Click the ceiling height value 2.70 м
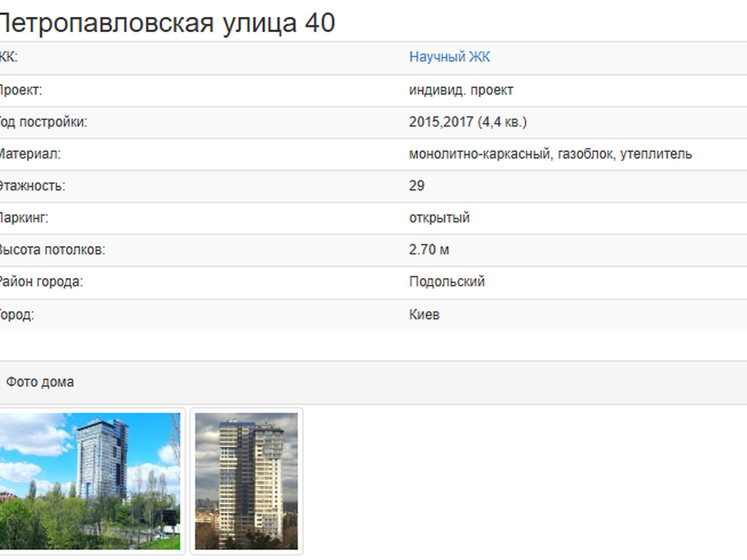This screenshot has width=747, height=560. point(429,250)
